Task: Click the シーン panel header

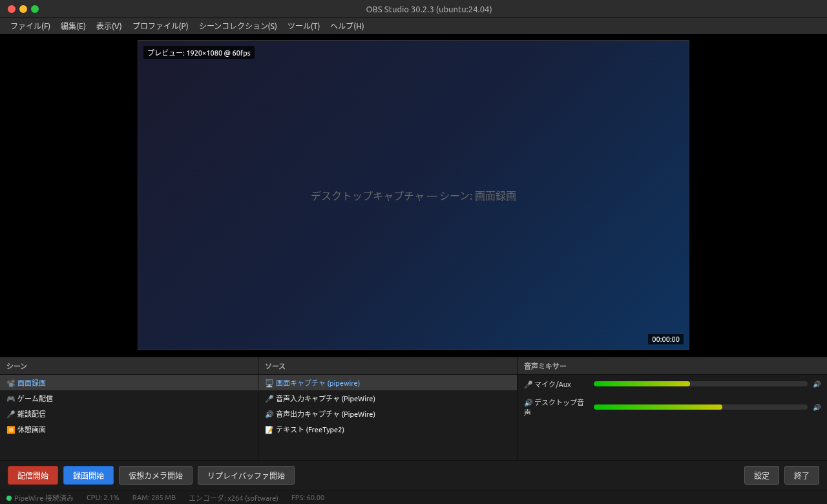Action: pos(129,366)
